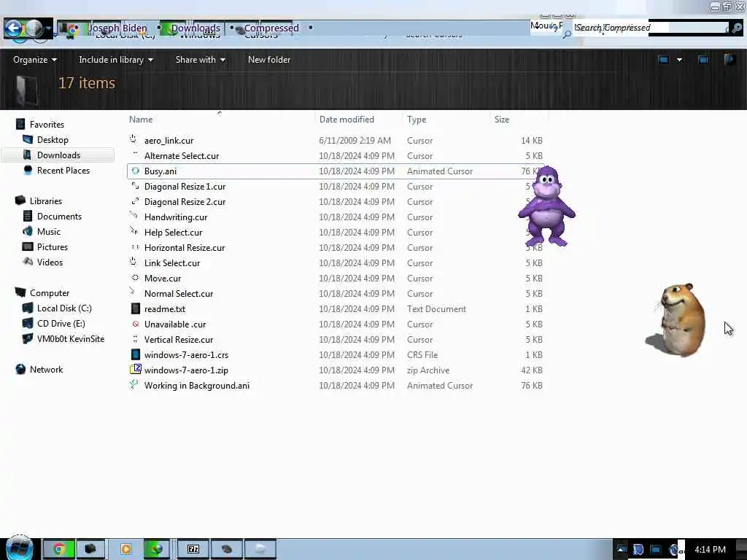Sort by the Type column header
The width and height of the screenshot is (747, 560).
(417, 120)
